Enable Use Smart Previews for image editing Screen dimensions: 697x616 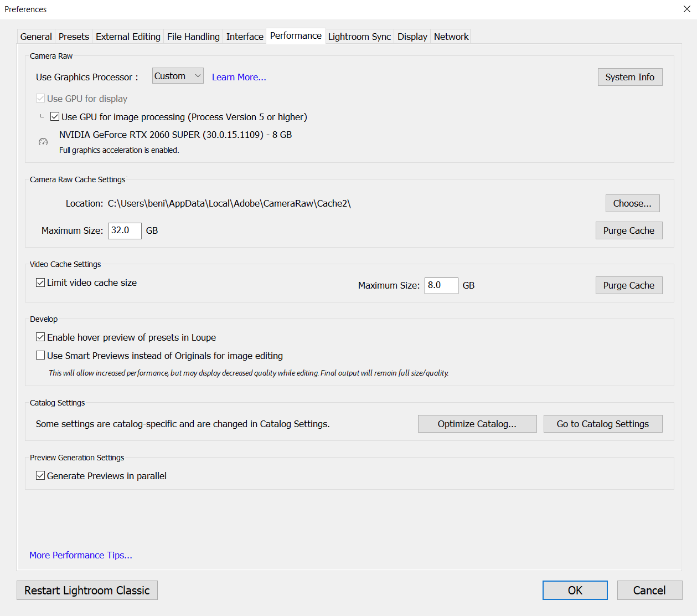pos(40,355)
